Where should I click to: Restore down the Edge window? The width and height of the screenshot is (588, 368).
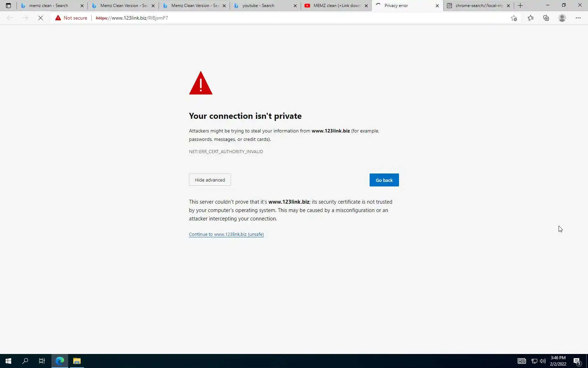[x=563, y=5]
